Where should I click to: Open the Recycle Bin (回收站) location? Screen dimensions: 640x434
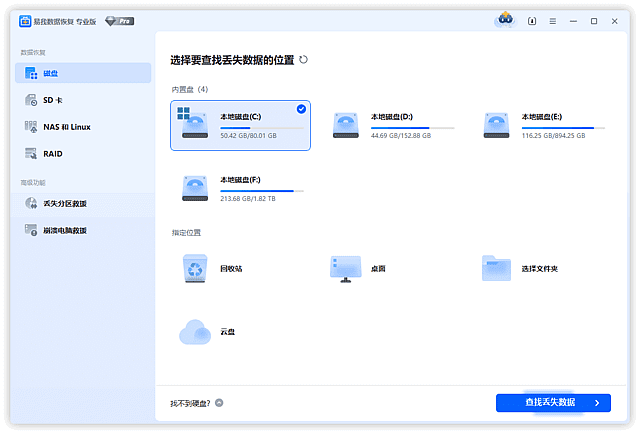(195, 268)
